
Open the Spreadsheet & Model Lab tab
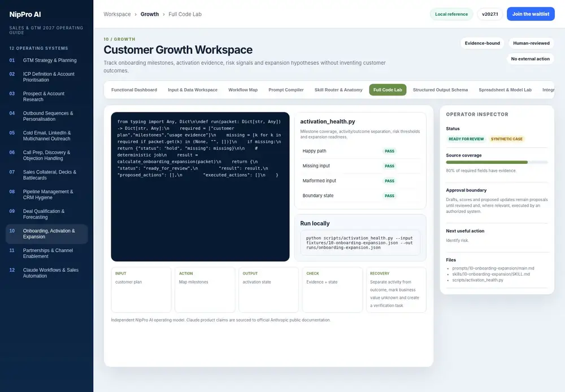tap(505, 90)
